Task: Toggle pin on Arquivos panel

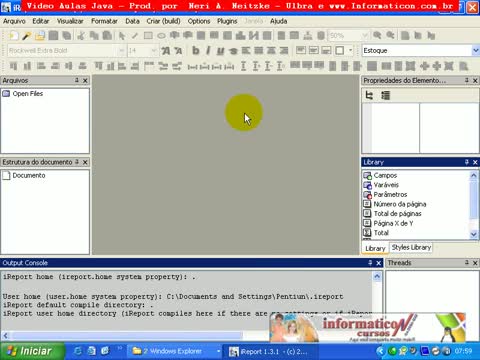Action: click(x=77, y=80)
